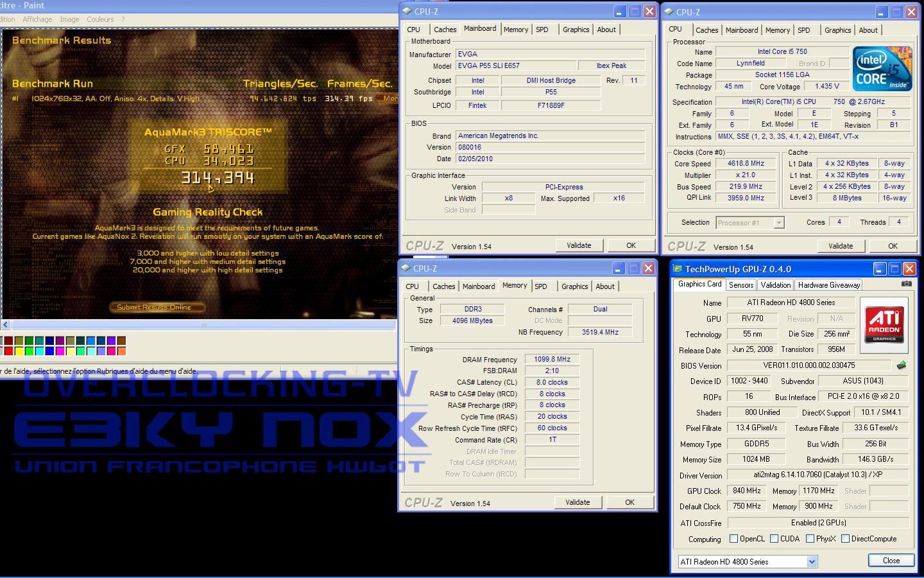Click the camera screenshot icon in GPU-Z
Image resolution: width=924 pixels, height=578 pixels.
click(906, 283)
